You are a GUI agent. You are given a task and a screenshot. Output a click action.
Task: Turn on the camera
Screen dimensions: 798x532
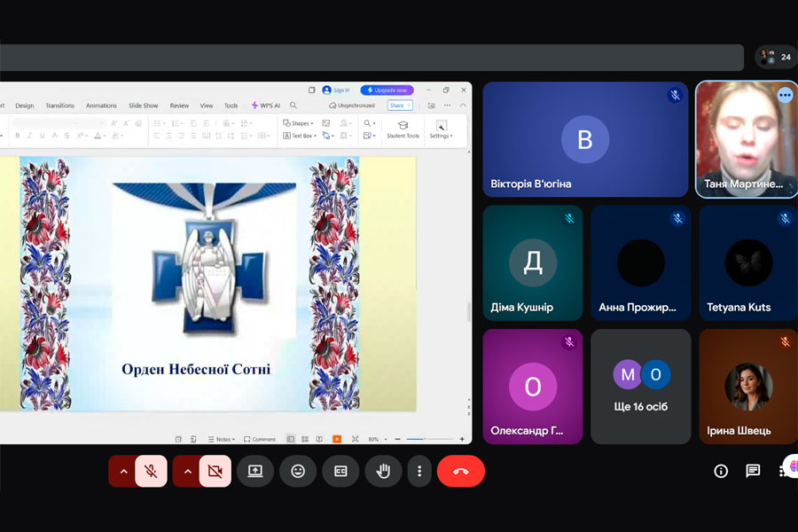pos(215,471)
